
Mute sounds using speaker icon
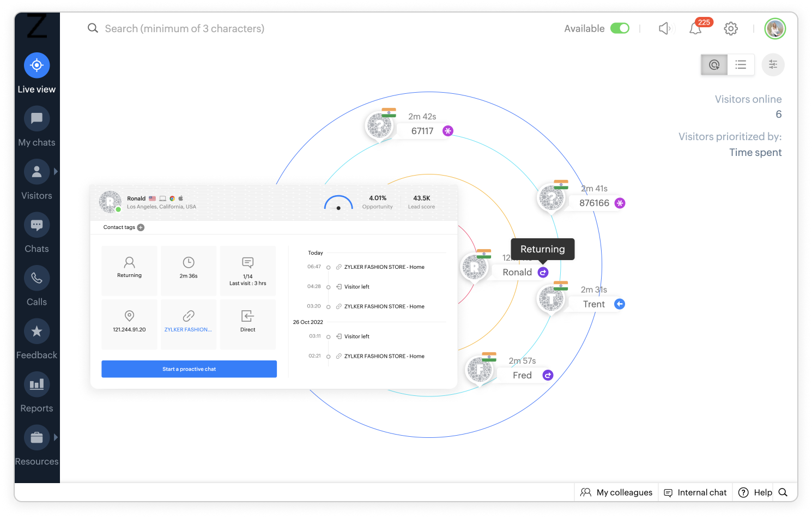(665, 28)
